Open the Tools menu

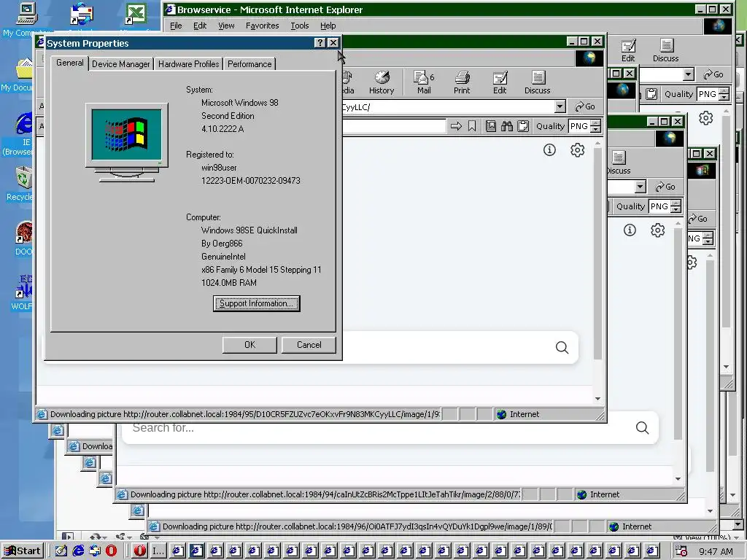[300, 26]
